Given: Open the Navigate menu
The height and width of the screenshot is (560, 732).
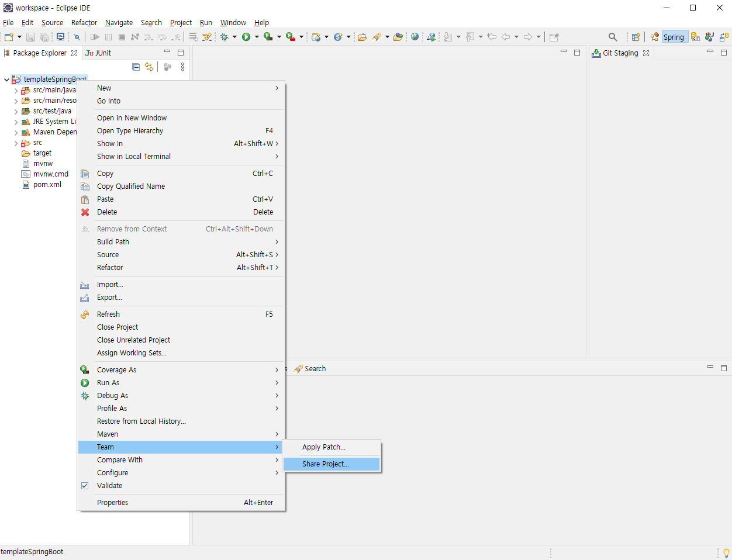Looking at the screenshot, I should 119,22.
